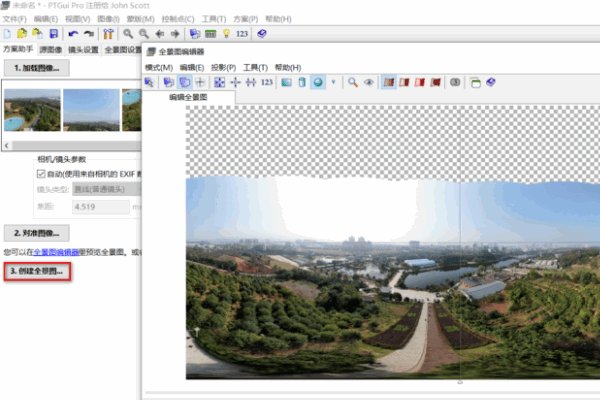Click the Save project icon in main toolbar
Image resolution: width=600 pixels, height=400 pixels.
(54, 34)
